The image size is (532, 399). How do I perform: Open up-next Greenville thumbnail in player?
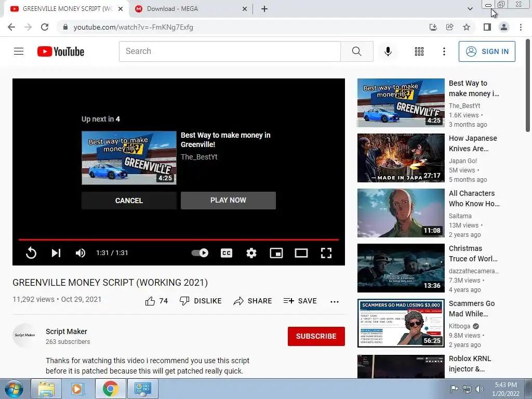click(x=129, y=158)
